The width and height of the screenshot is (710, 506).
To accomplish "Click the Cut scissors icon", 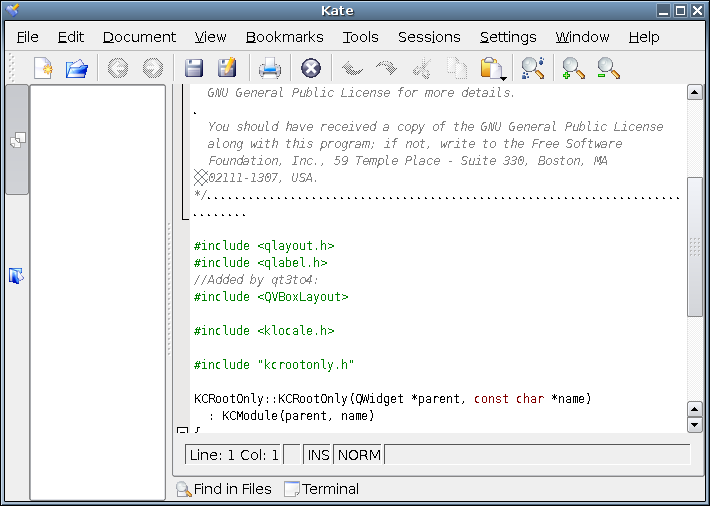I will [421, 68].
